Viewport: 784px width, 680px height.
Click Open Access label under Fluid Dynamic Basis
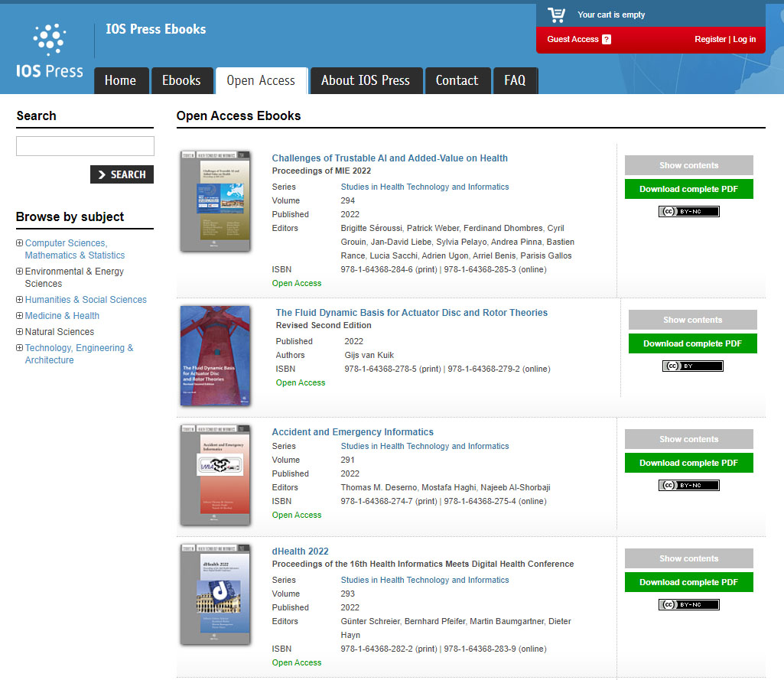click(x=301, y=382)
